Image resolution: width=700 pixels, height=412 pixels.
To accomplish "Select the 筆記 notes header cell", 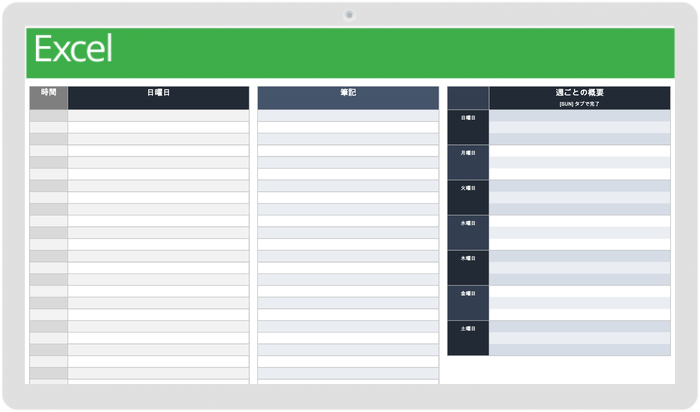I will click(x=348, y=98).
